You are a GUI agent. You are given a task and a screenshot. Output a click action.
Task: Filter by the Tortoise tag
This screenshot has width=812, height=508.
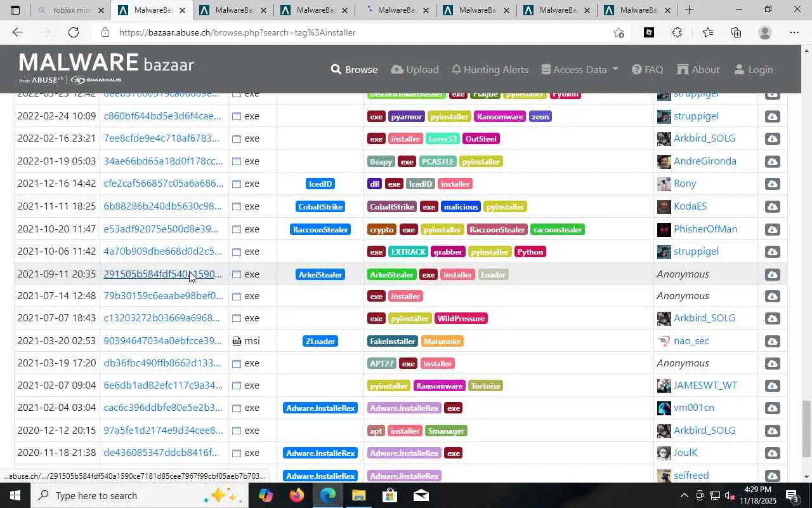(x=485, y=386)
